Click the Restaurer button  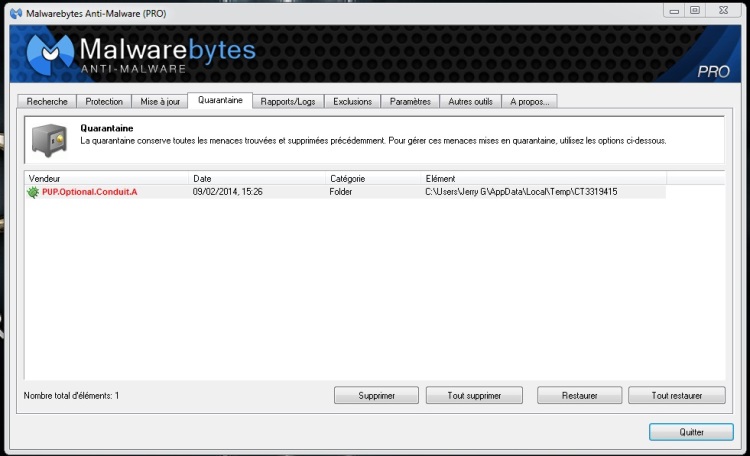579,395
